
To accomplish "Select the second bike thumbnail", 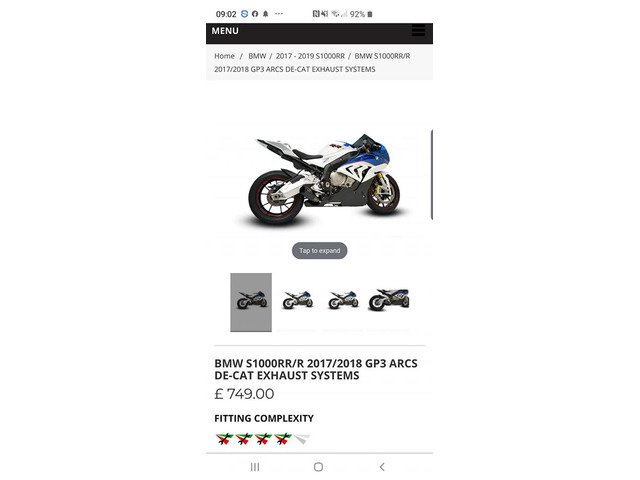I will click(298, 300).
